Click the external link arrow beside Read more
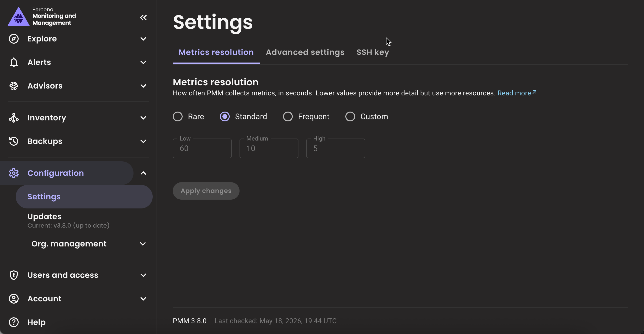 [535, 92]
